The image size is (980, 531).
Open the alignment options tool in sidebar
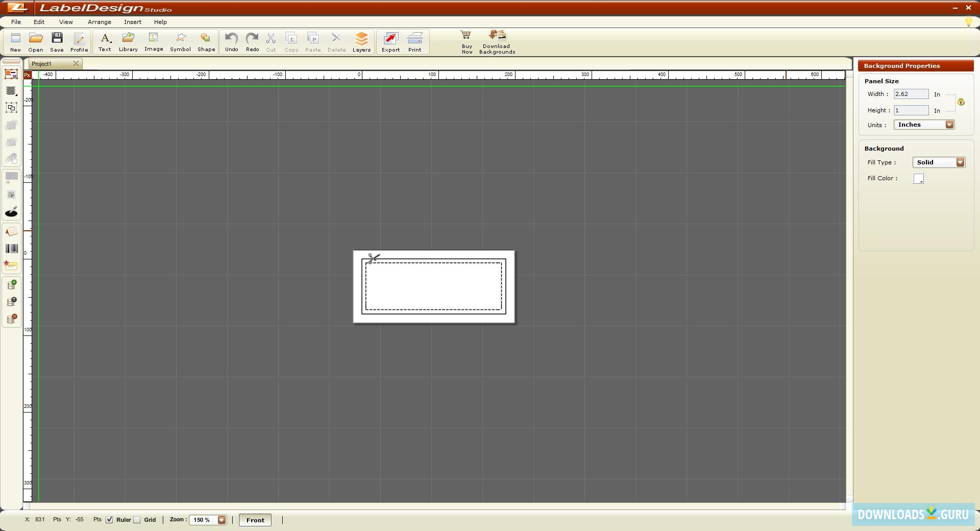11,91
